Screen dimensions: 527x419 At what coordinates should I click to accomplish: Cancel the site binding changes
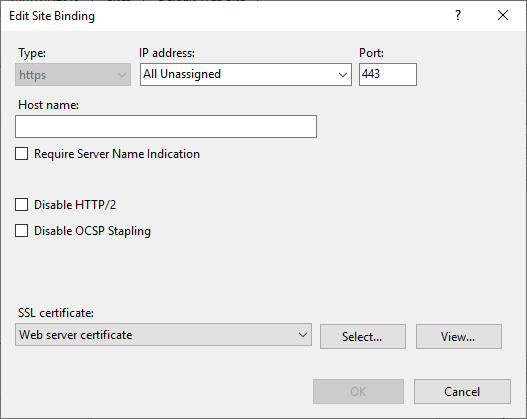click(462, 391)
